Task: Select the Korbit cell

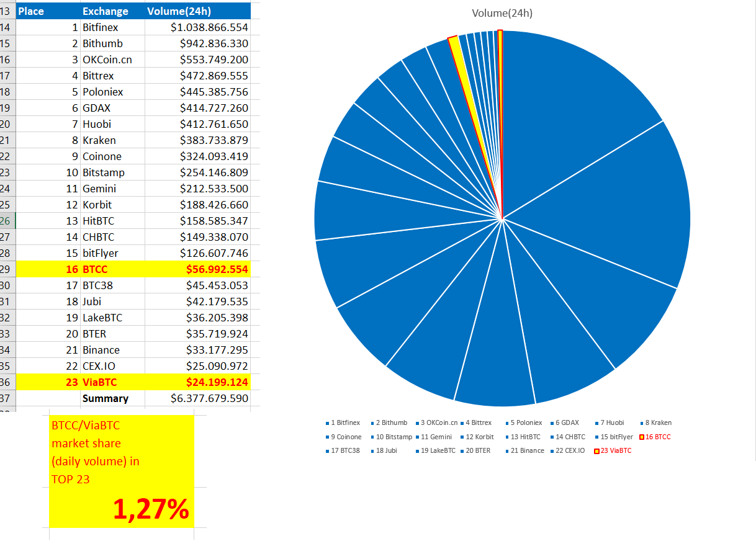Action: pyautogui.click(x=112, y=205)
